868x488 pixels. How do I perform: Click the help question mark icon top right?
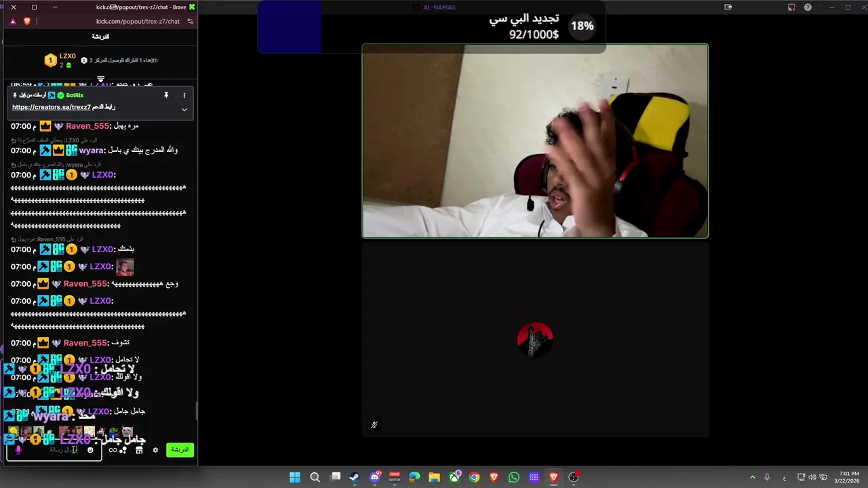(808, 7)
